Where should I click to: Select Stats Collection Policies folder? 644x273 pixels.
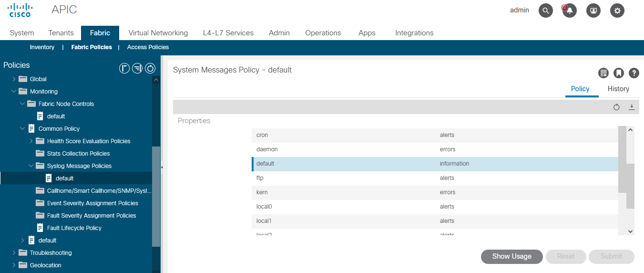pyautogui.click(x=78, y=154)
